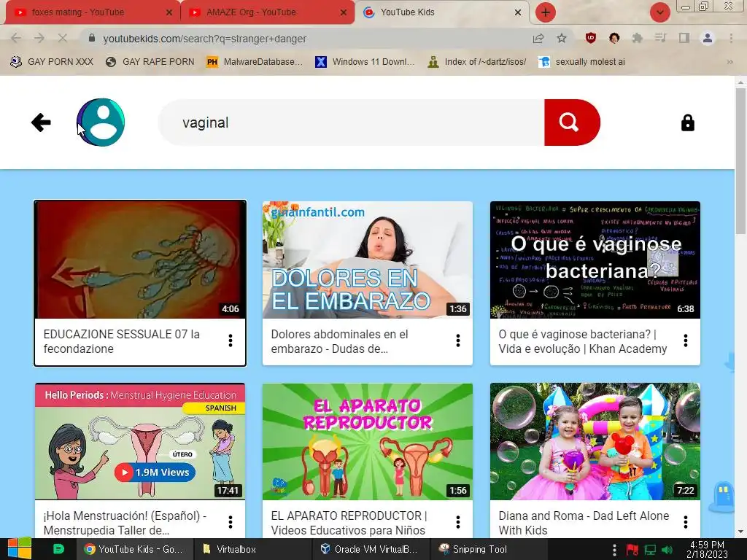Click title 'EDUCAZIONE SESSUALE 07 la fecondazione'
Screen dimensions: 747x560
[122, 341]
